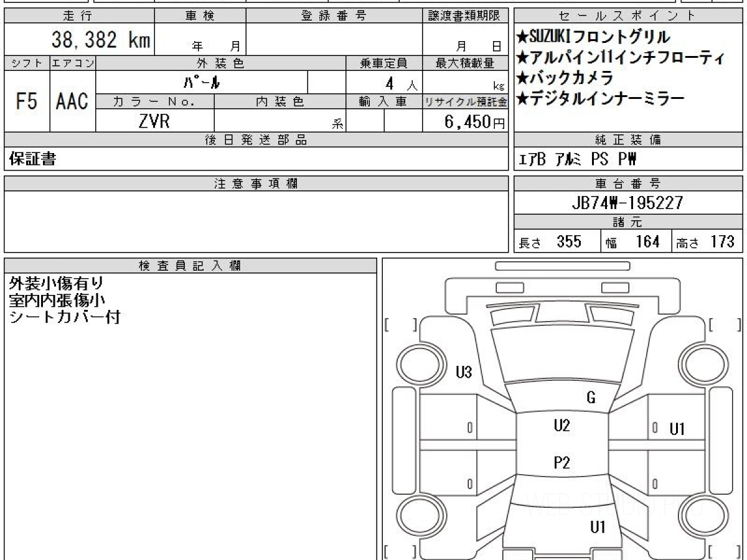Select the U2 roof damage mark
The image size is (747, 560).
coord(561,426)
